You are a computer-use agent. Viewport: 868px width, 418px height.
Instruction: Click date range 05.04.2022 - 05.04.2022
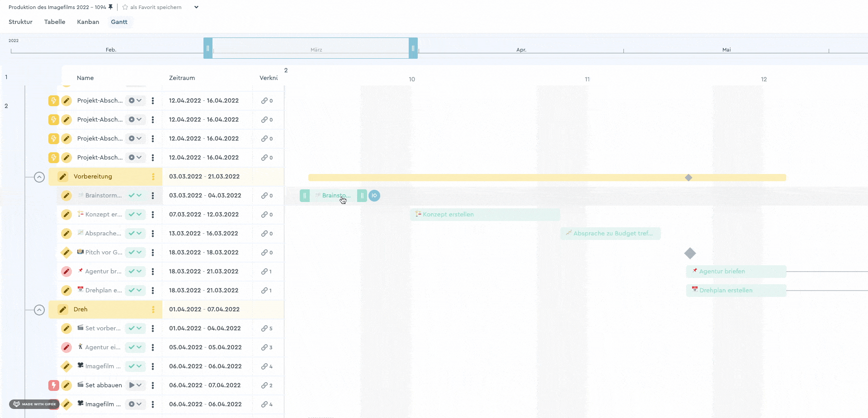[x=205, y=348]
